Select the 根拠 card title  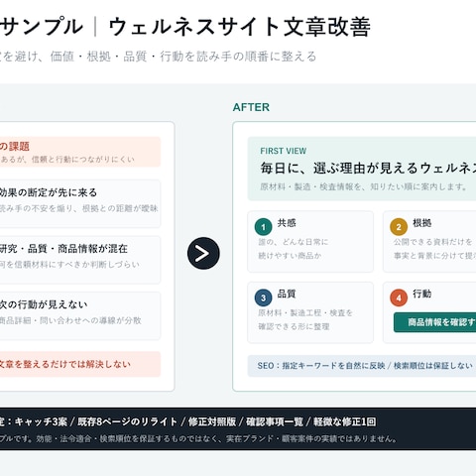coord(422,223)
